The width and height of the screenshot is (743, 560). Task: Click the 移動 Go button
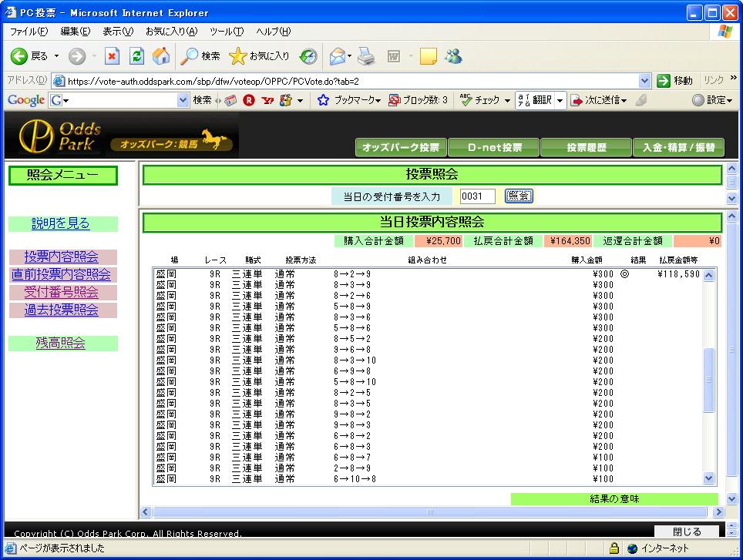675,81
